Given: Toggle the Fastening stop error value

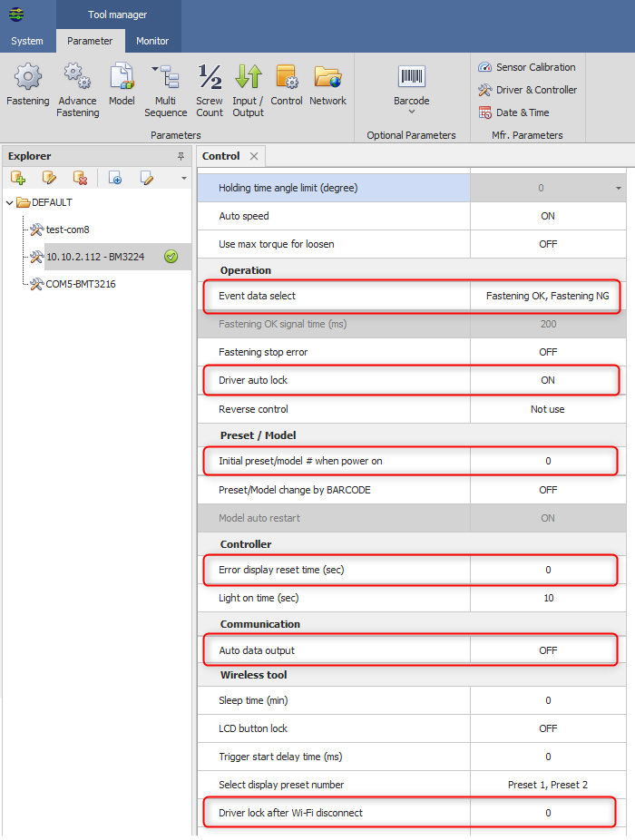Looking at the screenshot, I should [547, 352].
